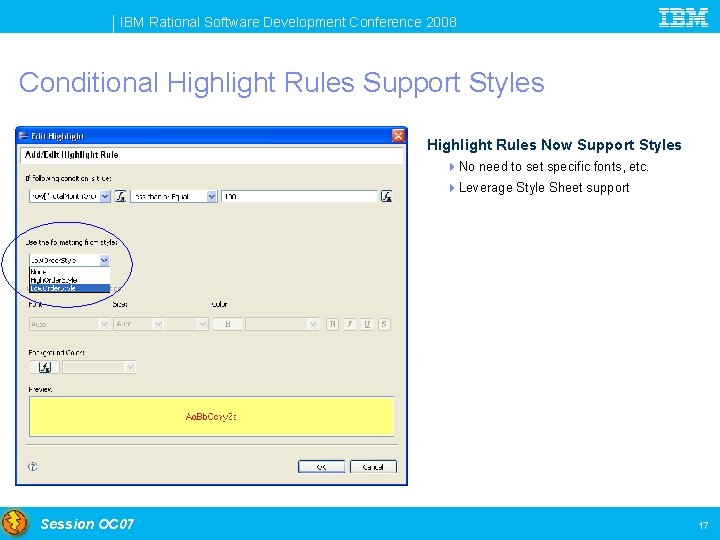
Task: Click the yellow Preview sample area
Action: tap(211, 416)
